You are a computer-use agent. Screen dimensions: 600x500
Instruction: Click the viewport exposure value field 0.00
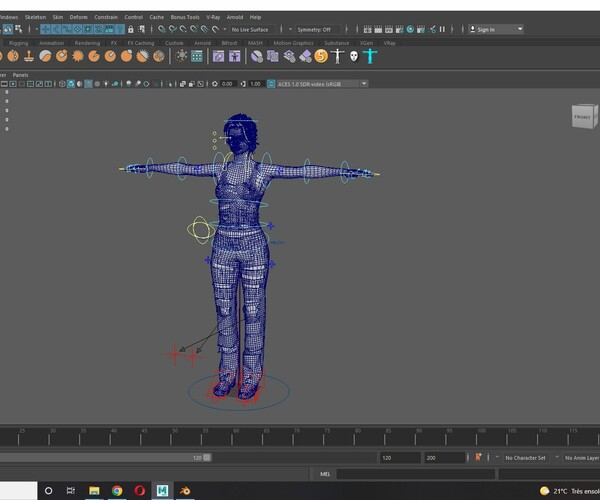[x=227, y=84]
